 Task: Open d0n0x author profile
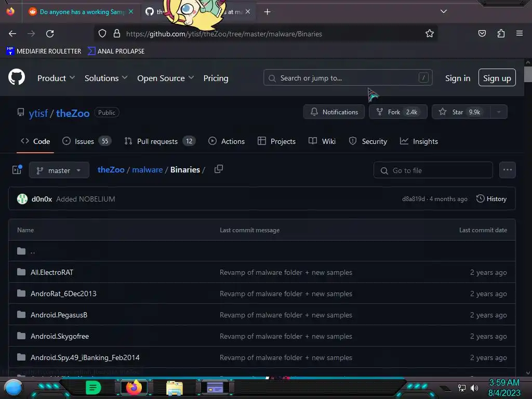42,199
